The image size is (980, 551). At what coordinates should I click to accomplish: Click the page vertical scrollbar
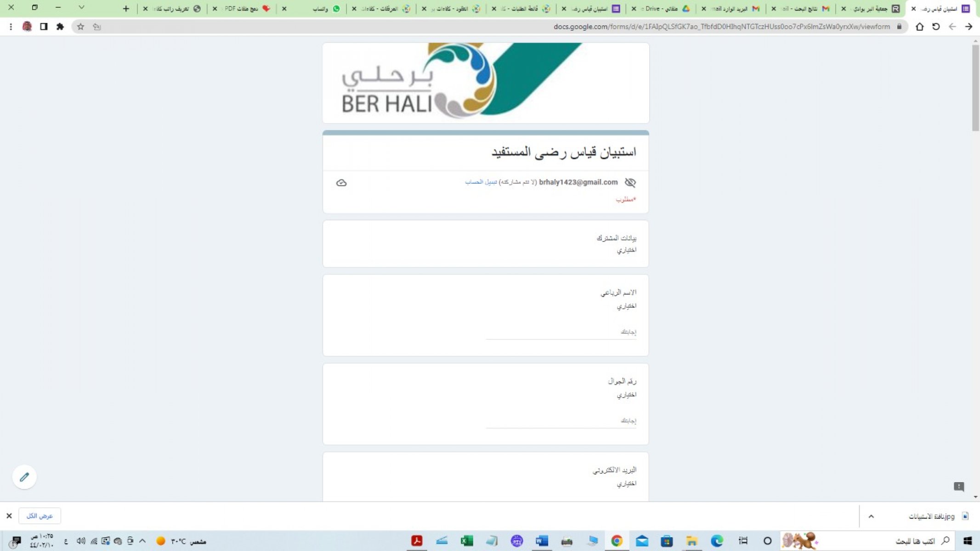pos(975,87)
